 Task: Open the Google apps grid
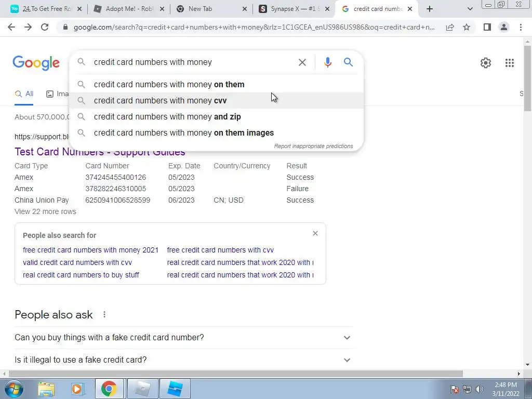point(509,63)
